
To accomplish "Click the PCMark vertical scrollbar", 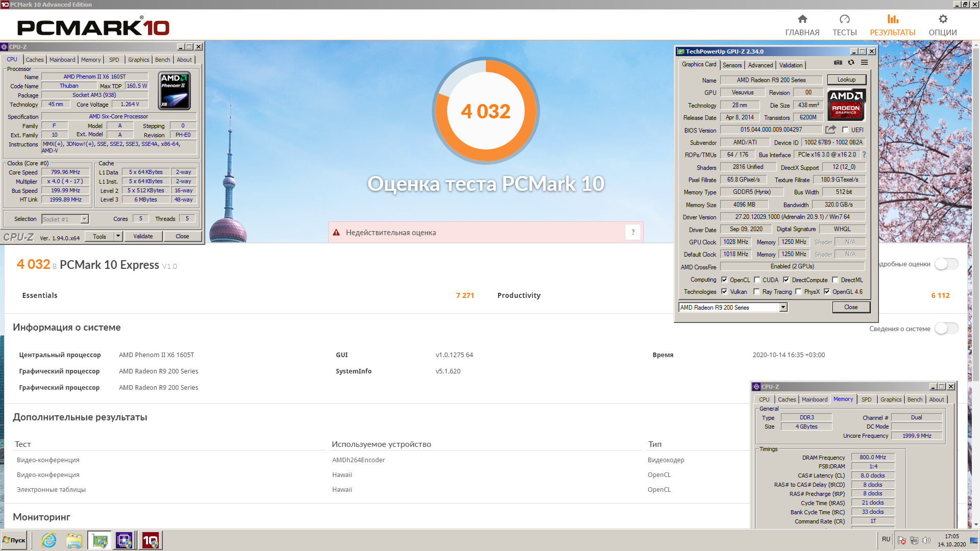I will pos(975,214).
